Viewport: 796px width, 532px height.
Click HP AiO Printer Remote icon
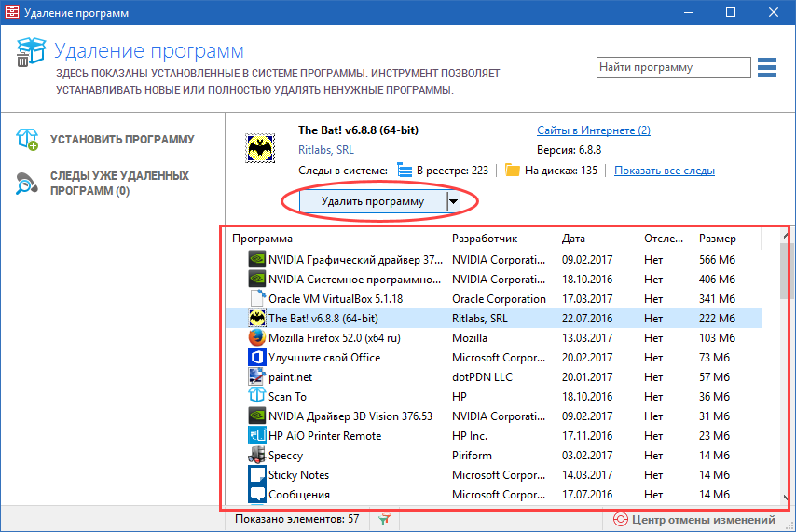(257, 435)
